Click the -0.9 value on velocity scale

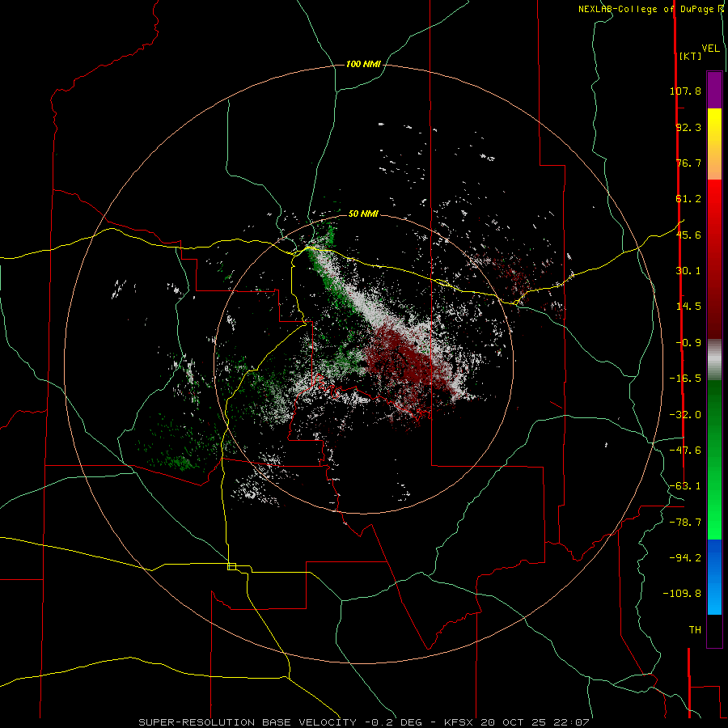688,343
